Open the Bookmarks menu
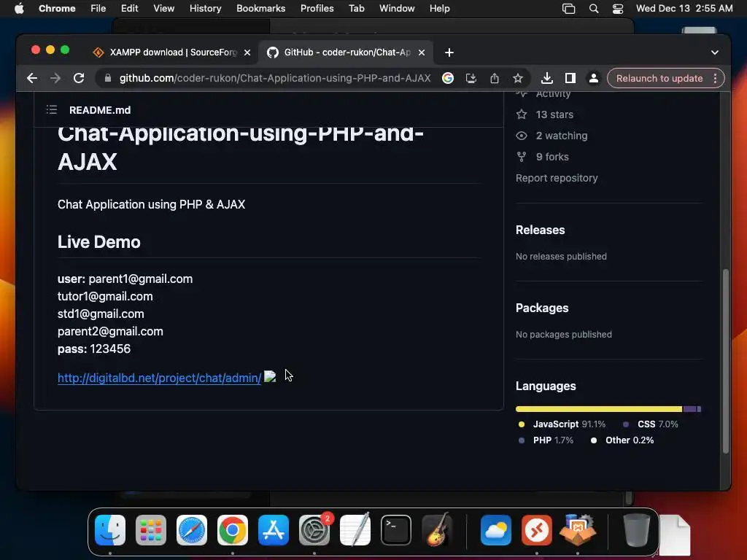747x560 pixels. [260, 9]
